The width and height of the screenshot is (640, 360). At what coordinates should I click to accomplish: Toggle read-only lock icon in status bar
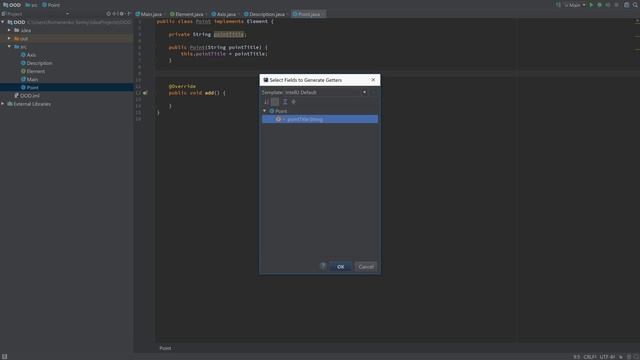621,357
